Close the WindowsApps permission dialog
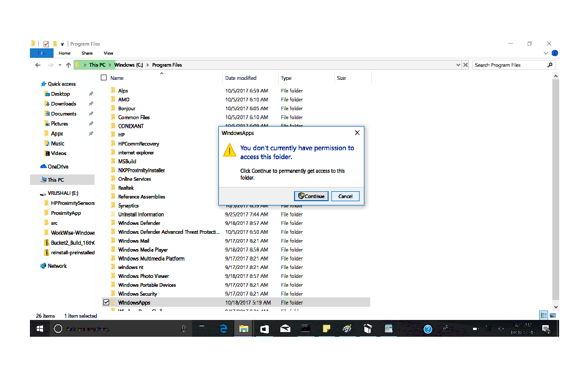588x373 pixels. click(x=358, y=133)
